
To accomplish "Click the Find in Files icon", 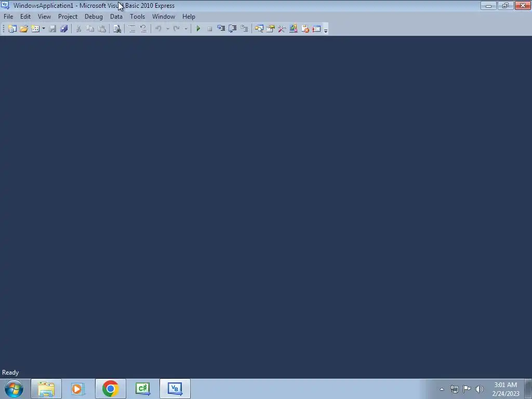I will [117, 29].
